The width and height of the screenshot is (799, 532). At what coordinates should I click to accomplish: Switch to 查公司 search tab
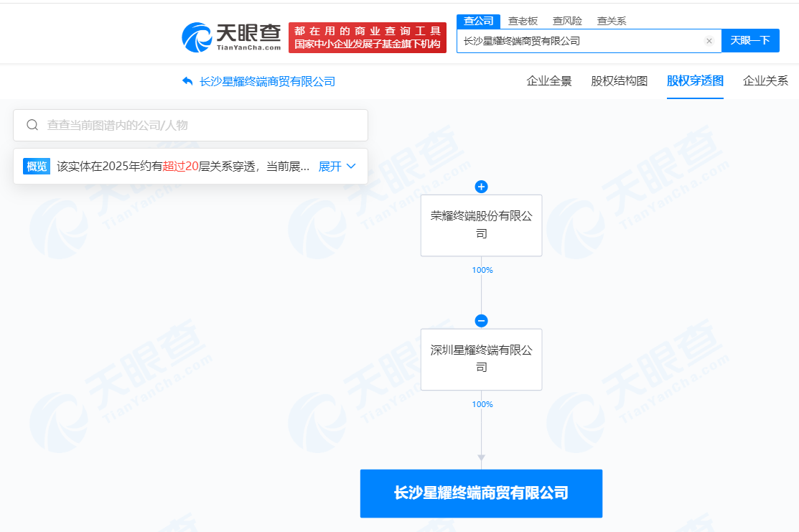click(479, 21)
